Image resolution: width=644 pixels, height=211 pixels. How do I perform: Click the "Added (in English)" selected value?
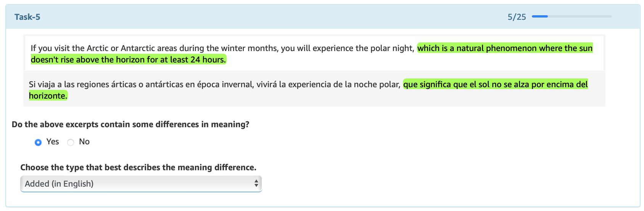click(59, 184)
